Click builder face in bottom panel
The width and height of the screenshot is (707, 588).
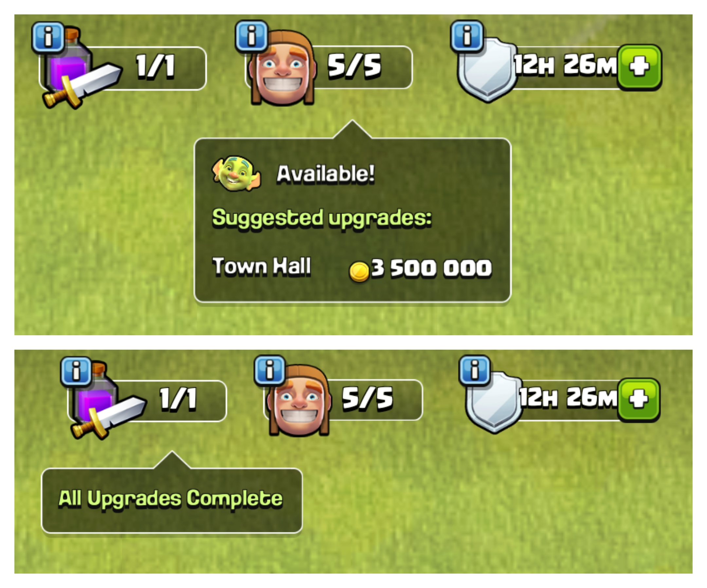pos(299,401)
